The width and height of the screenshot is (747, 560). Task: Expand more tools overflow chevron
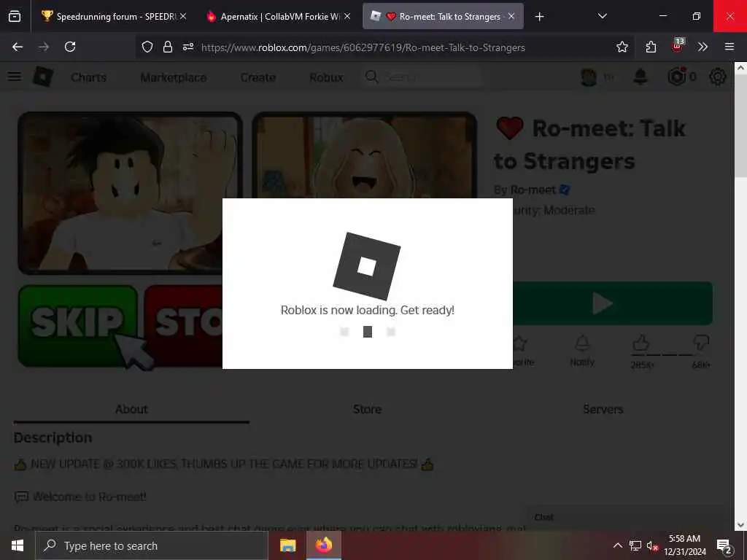coord(703,47)
